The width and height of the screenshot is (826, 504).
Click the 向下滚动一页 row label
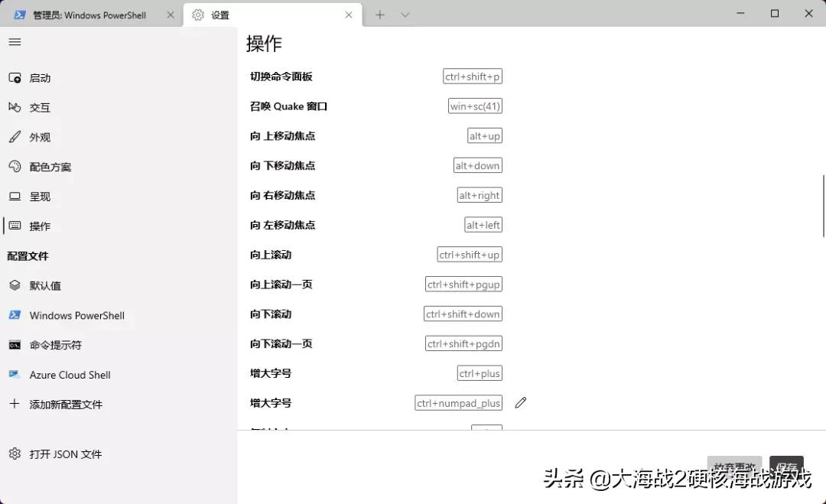click(281, 343)
